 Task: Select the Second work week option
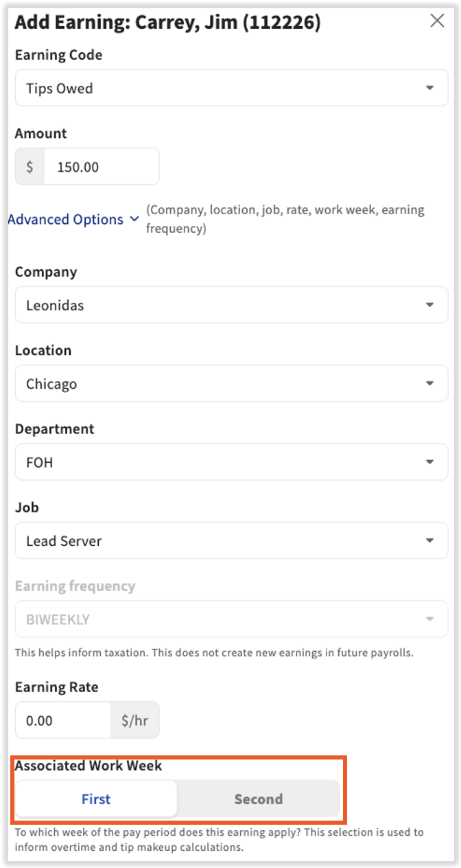click(259, 799)
